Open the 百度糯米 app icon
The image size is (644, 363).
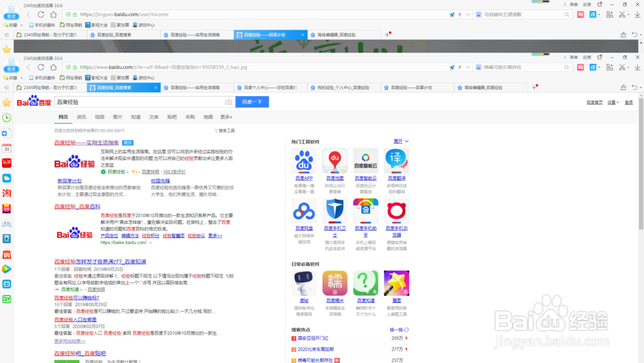coord(335,283)
